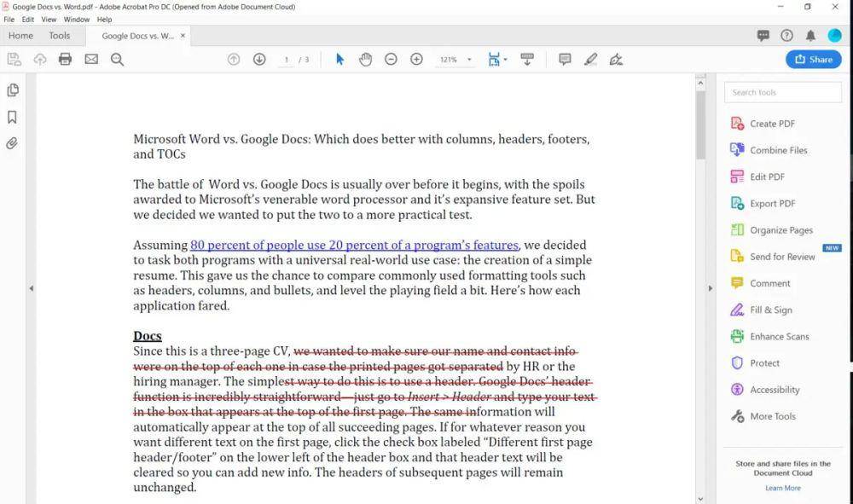Image resolution: width=853 pixels, height=504 pixels.
Task: Select the arrow Selection tool
Action: pos(340,59)
